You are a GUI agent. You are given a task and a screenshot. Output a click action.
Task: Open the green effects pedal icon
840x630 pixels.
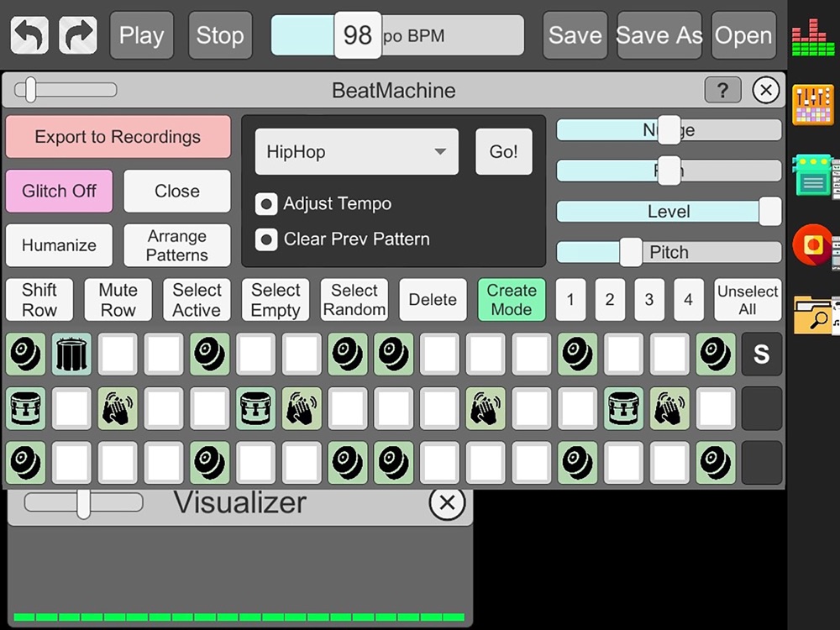coord(812,176)
